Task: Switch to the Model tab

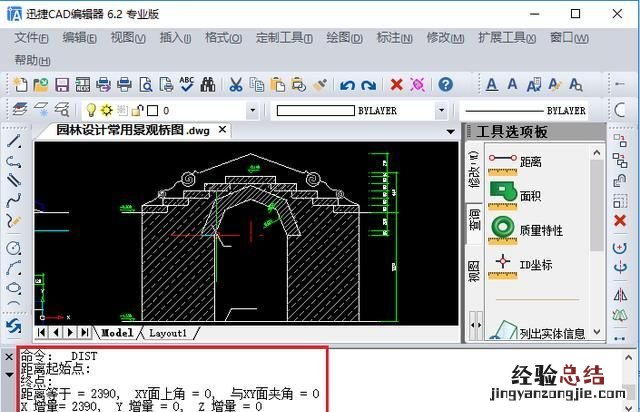Action: tap(117, 333)
